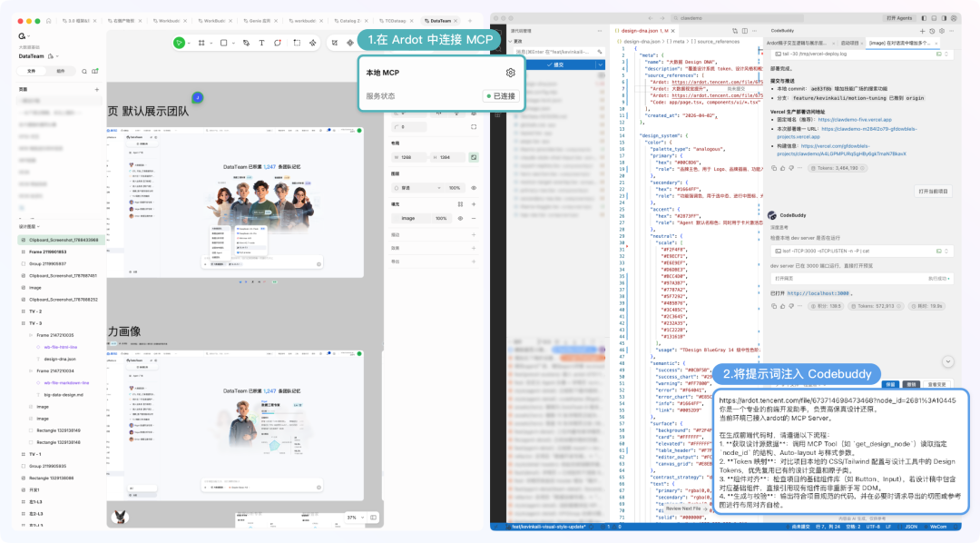Click the 打开 Agents button
Image resolution: width=980 pixels, height=543 pixels.
click(899, 18)
